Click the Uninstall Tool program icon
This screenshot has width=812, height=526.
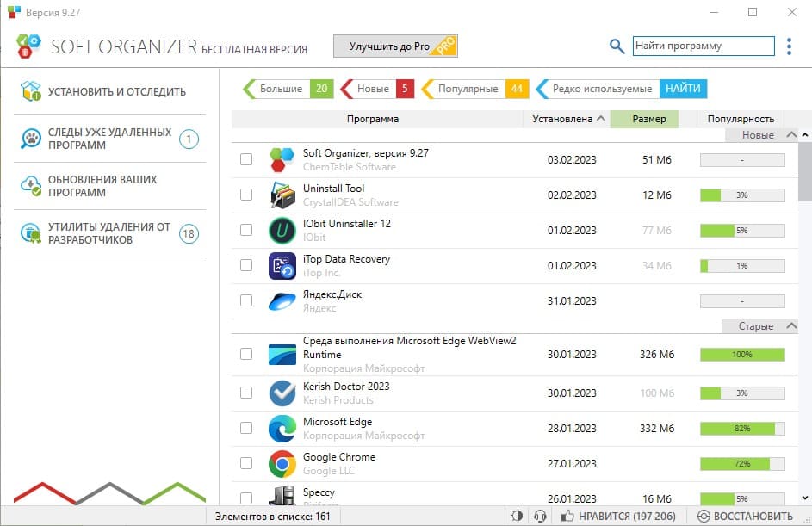point(282,195)
